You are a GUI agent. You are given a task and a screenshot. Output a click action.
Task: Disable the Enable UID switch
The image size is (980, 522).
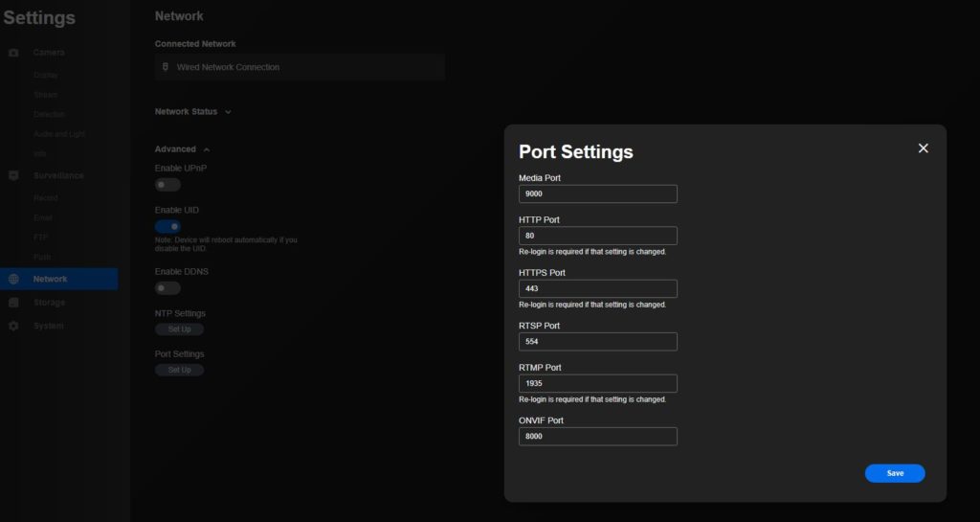[168, 227]
